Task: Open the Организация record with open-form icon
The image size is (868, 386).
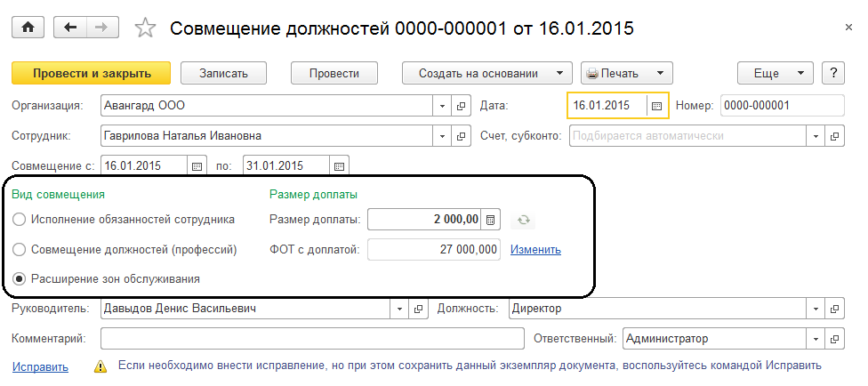Action: 462,106
